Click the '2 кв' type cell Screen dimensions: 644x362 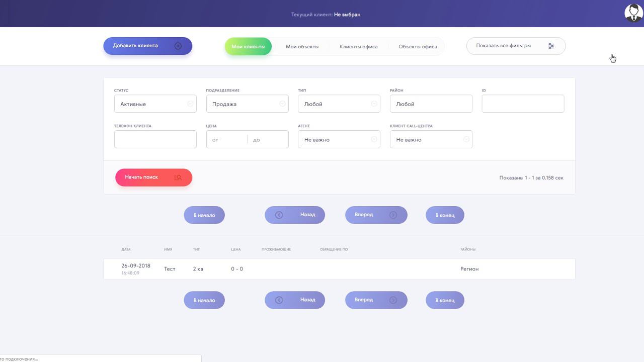click(x=198, y=269)
